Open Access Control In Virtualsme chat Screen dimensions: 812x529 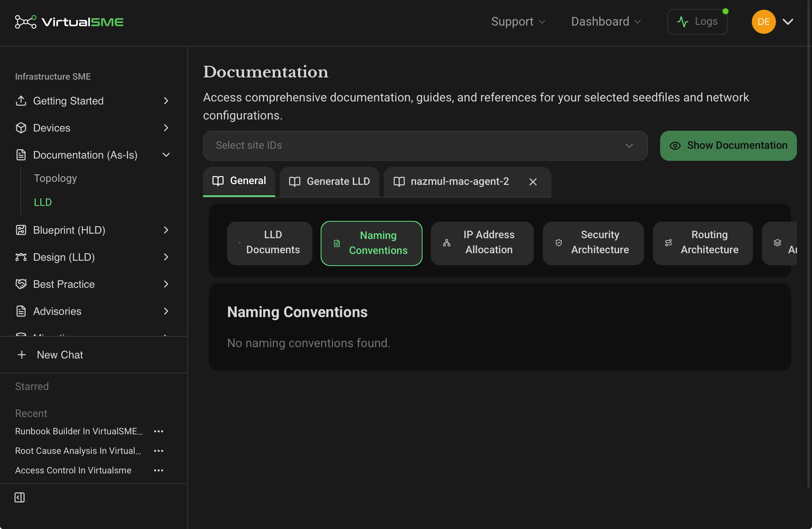point(73,470)
